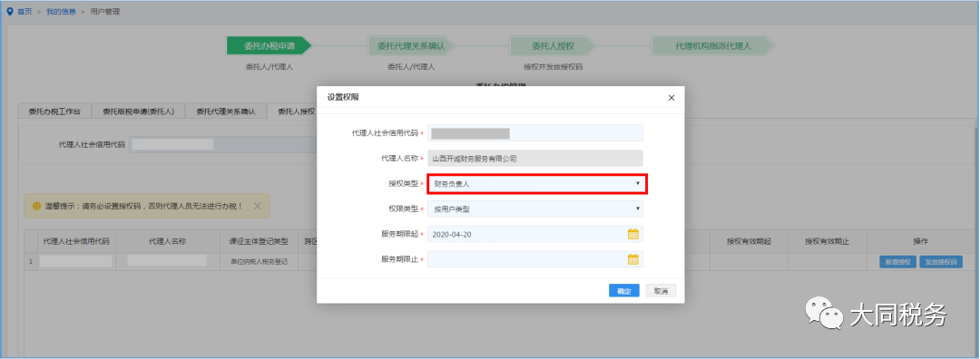Click the empty 服务期限止 date field

pos(535,259)
